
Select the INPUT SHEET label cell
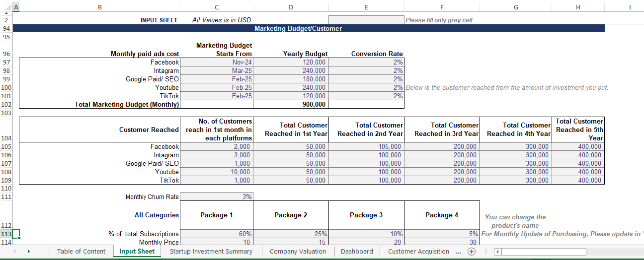tap(159, 20)
